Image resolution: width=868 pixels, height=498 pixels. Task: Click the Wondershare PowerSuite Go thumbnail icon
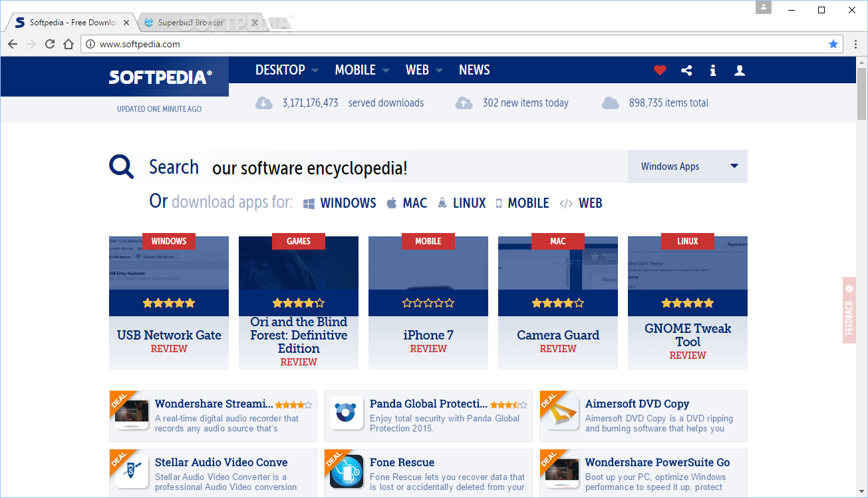(561, 471)
